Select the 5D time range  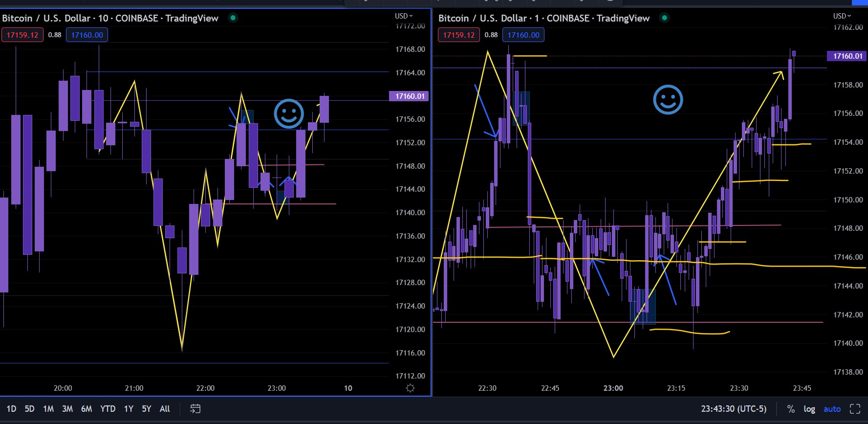click(29, 409)
